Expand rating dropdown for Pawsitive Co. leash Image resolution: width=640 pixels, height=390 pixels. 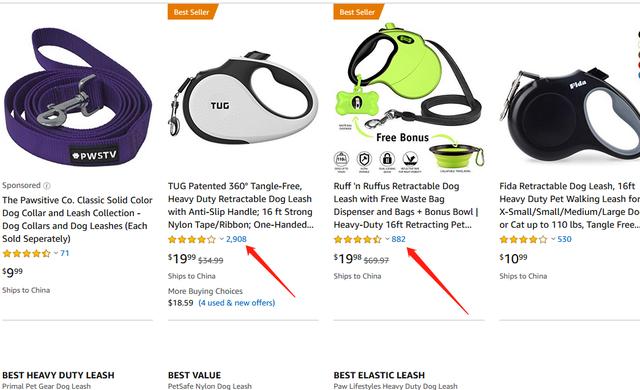pos(56,253)
